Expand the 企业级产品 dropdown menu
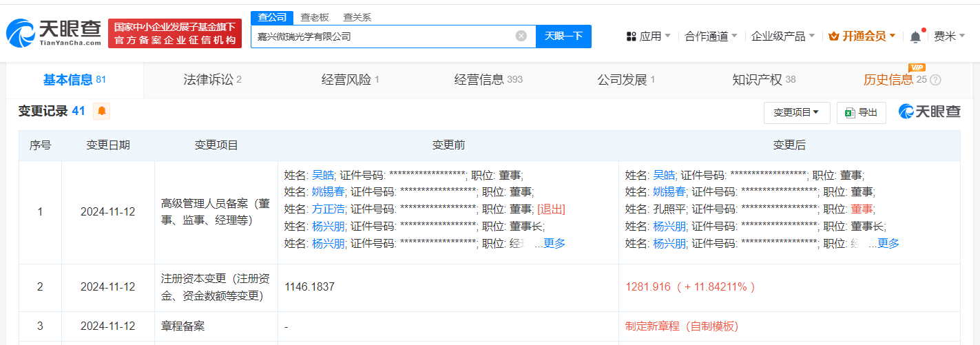 [x=782, y=36]
